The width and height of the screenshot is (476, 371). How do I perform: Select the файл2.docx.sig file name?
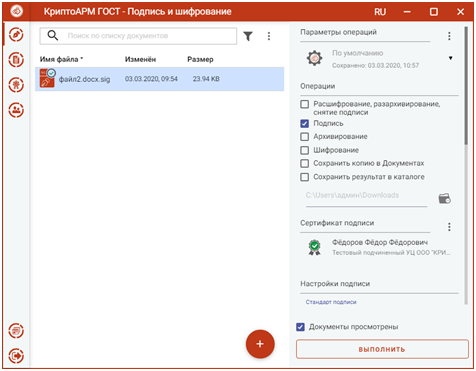(x=84, y=79)
